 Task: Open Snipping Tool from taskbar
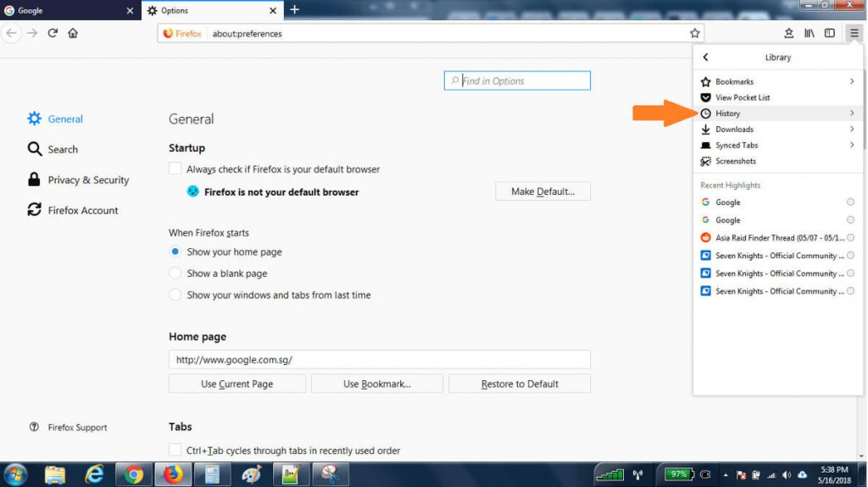331,475
